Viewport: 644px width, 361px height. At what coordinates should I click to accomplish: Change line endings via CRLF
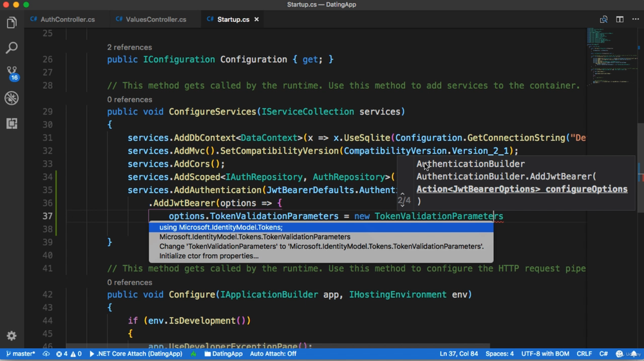[584, 354]
